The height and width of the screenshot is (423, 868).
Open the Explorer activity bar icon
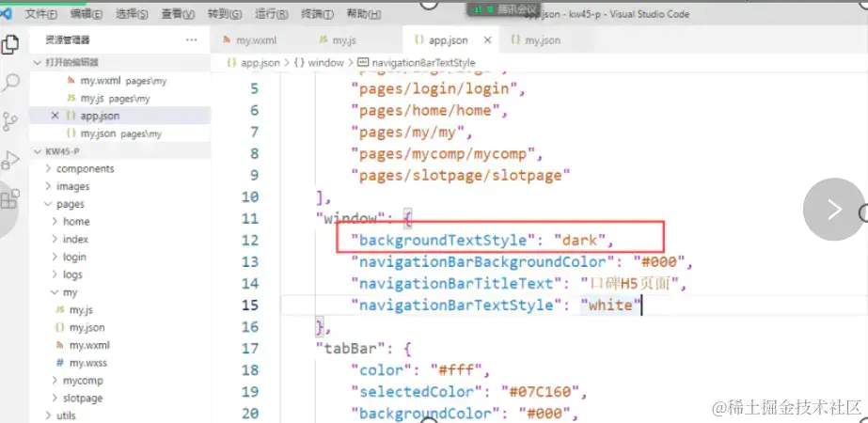10,44
